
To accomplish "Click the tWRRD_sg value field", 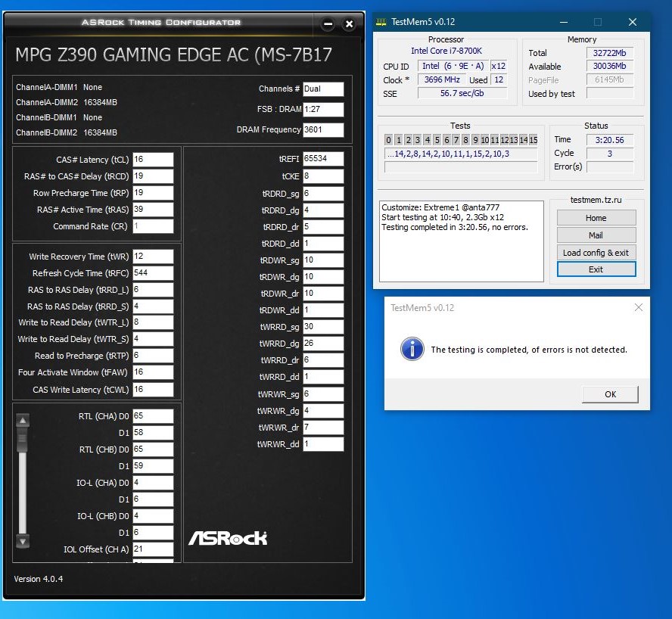I will (323, 327).
